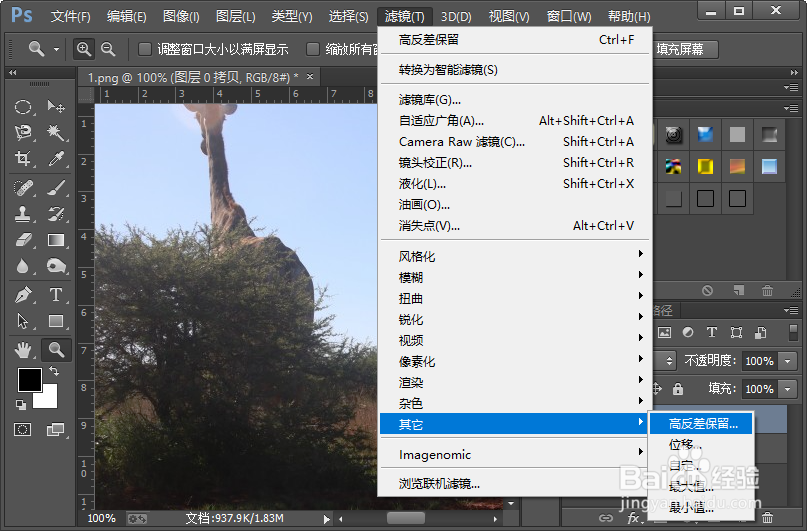Viewport: 807px width, 531px height.
Task: Choose 转换为智能滤镜(S)
Action: pyautogui.click(x=514, y=69)
